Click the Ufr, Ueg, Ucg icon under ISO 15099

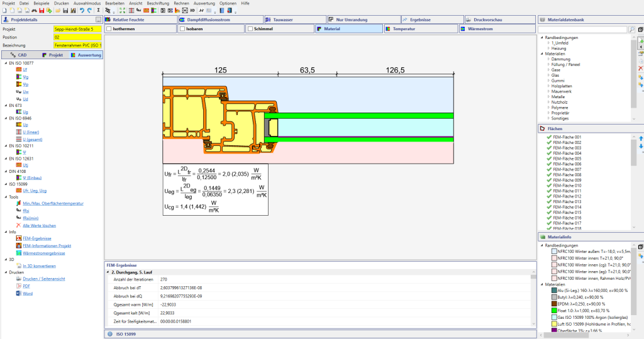click(18, 191)
